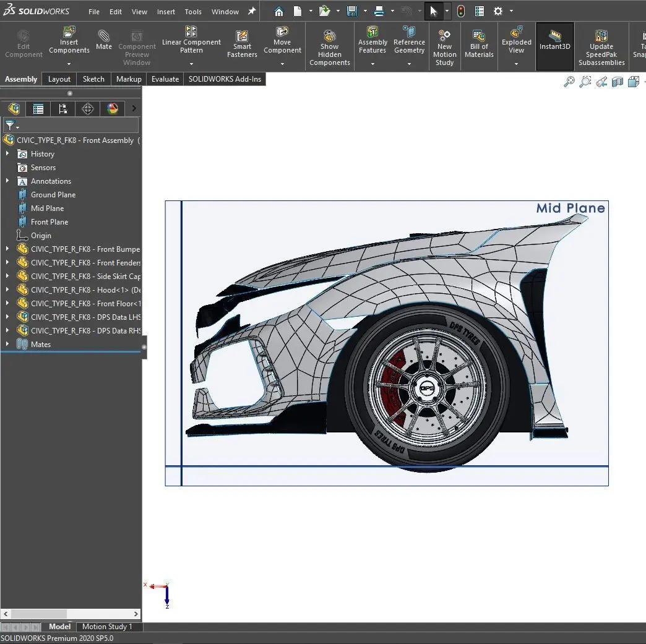Click the scroll right arrow in tree panel
This screenshot has height=644, width=646.
(x=136, y=614)
